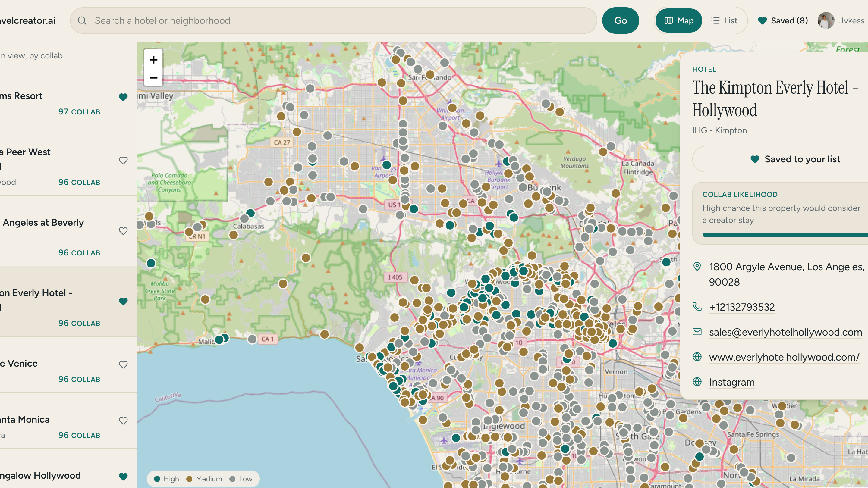Save the Angeles at Beverly hotel
Screen dimensions: 868x488
point(123,231)
